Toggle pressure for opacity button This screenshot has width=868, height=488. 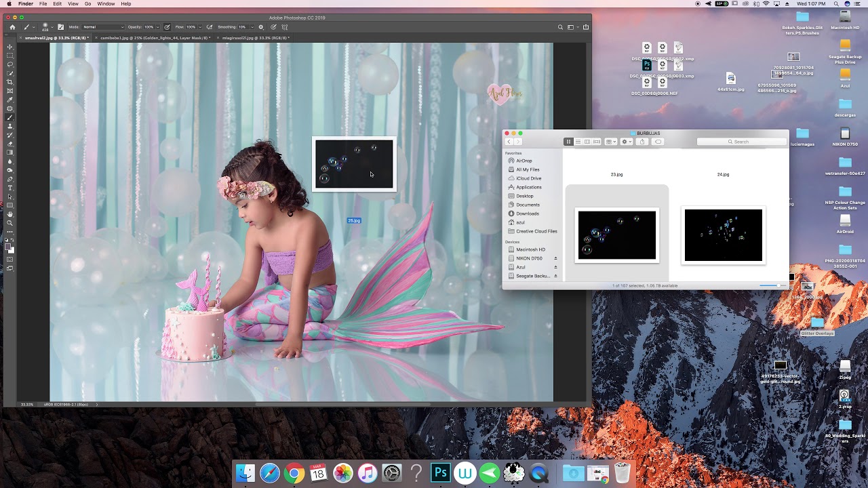(167, 27)
